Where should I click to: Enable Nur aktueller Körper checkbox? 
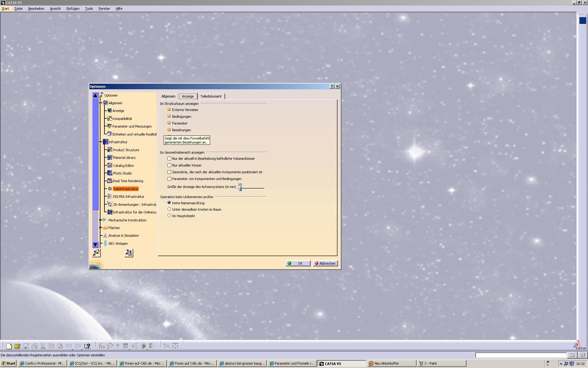pos(169,165)
